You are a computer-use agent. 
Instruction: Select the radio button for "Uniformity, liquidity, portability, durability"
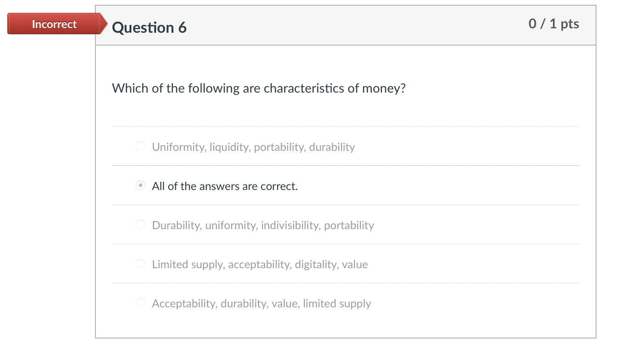point(141,146)
